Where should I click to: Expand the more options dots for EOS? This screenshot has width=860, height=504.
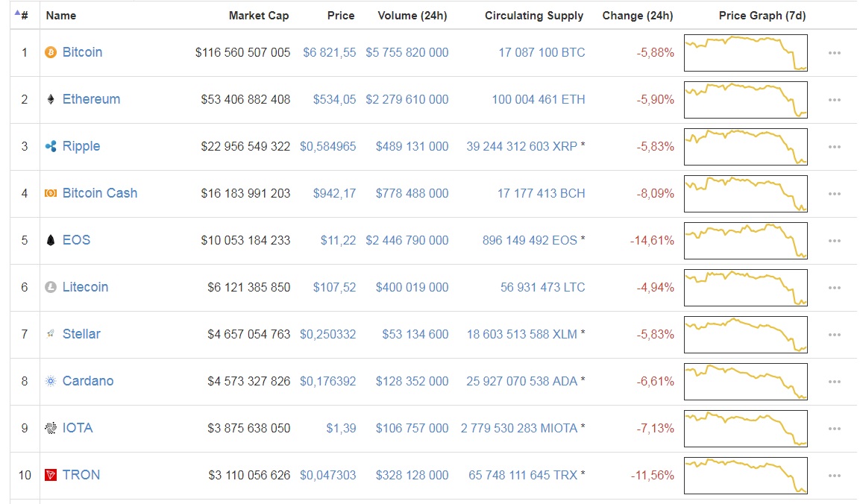click(834, 241)
